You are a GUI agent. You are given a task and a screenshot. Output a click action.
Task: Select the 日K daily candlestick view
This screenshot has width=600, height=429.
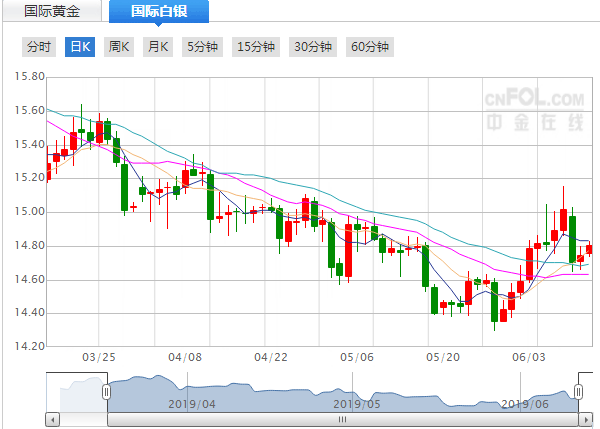click(79, 47)
